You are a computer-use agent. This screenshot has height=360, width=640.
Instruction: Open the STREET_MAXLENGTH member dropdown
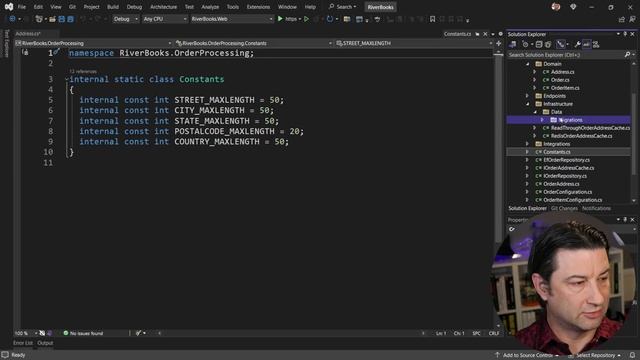click(x=414, y=43)
